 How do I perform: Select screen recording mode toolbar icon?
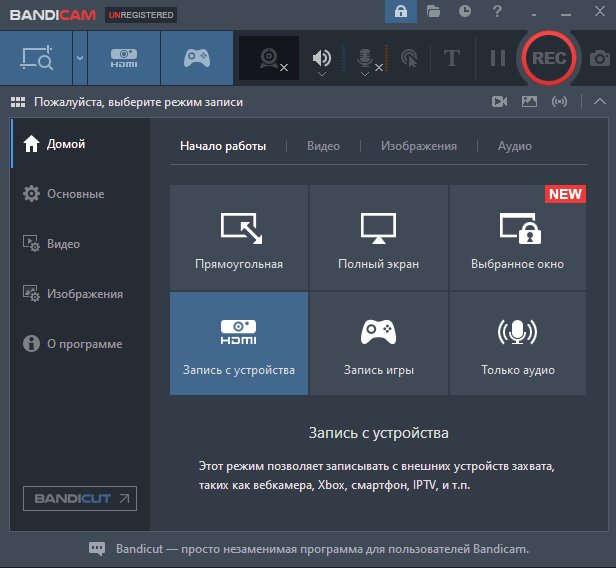pyautogui.click(x=36, y=58)
